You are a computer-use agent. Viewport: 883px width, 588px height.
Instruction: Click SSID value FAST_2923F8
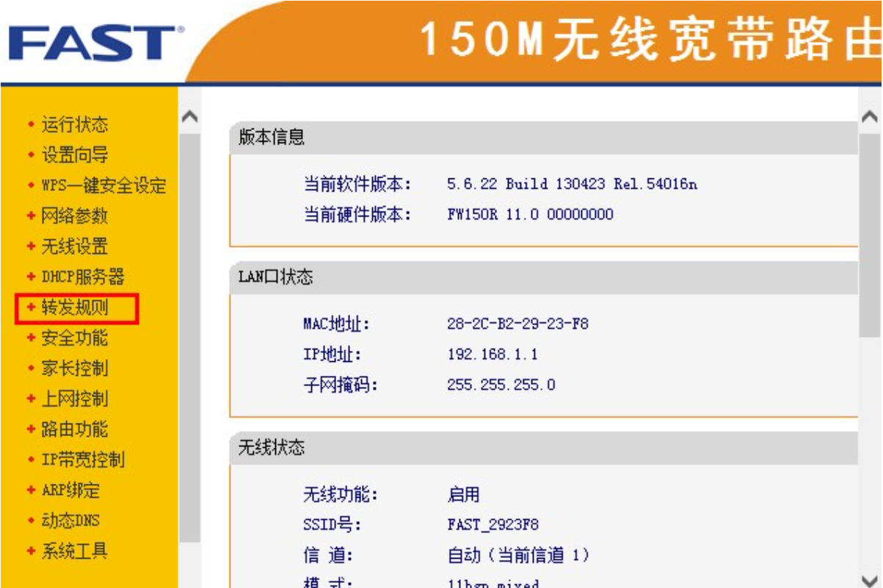click(493, 525)
